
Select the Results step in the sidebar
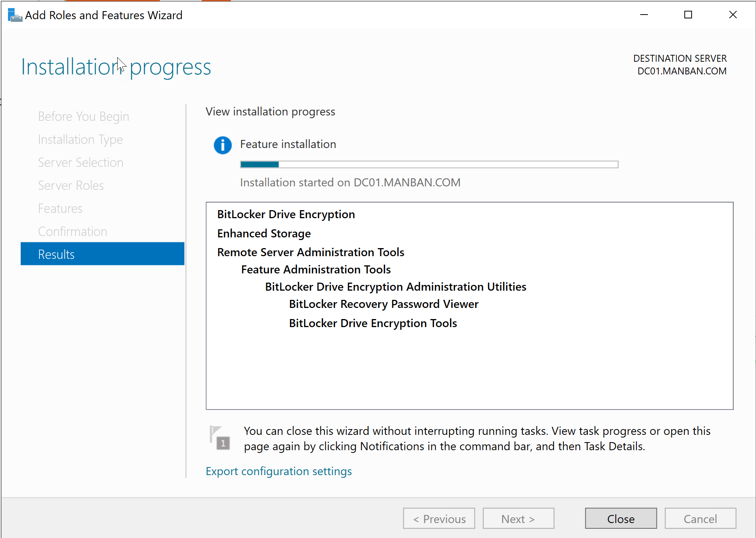[56, 254]
